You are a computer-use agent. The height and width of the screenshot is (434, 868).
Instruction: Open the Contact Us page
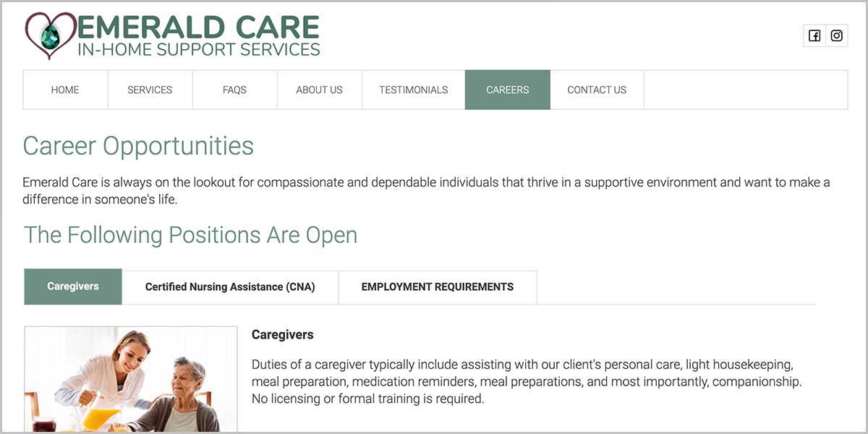pos(597,90)
